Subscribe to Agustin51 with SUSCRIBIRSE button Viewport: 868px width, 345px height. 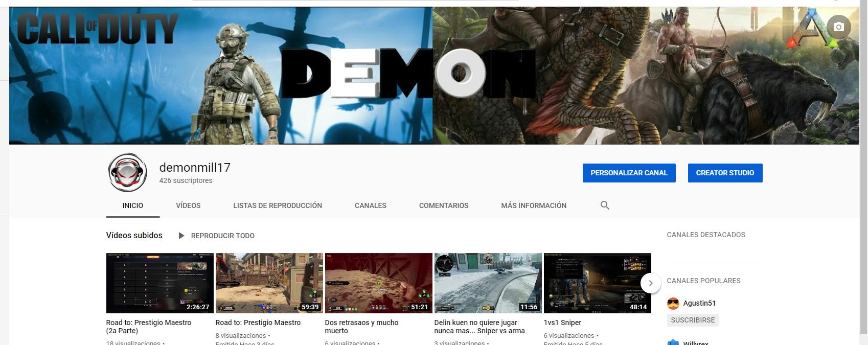click(x=693, y=320)
